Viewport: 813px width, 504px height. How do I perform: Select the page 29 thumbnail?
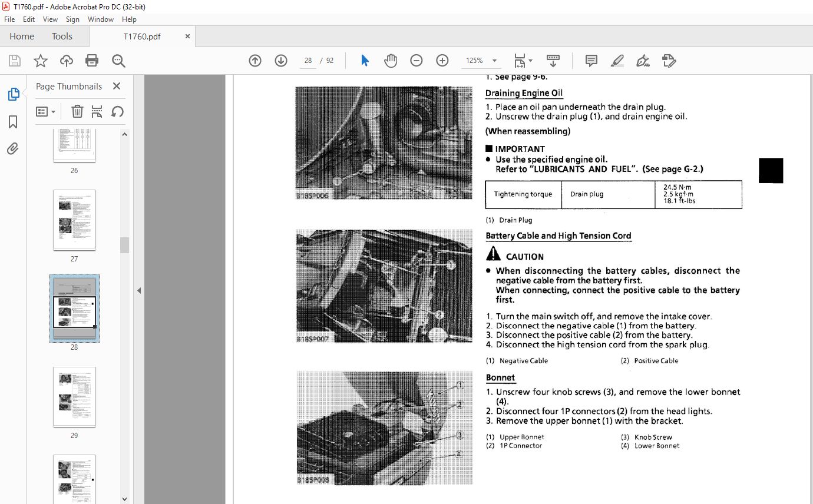(74, 397)
